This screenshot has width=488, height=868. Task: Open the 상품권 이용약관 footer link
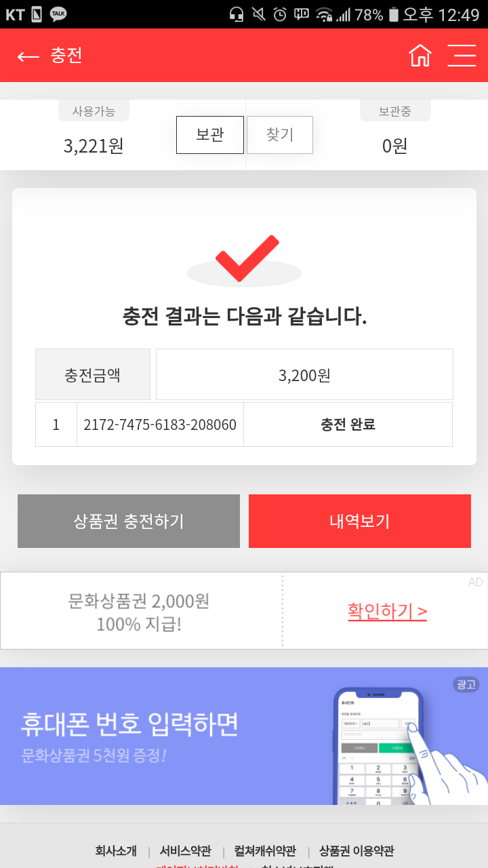pos(357,850)
